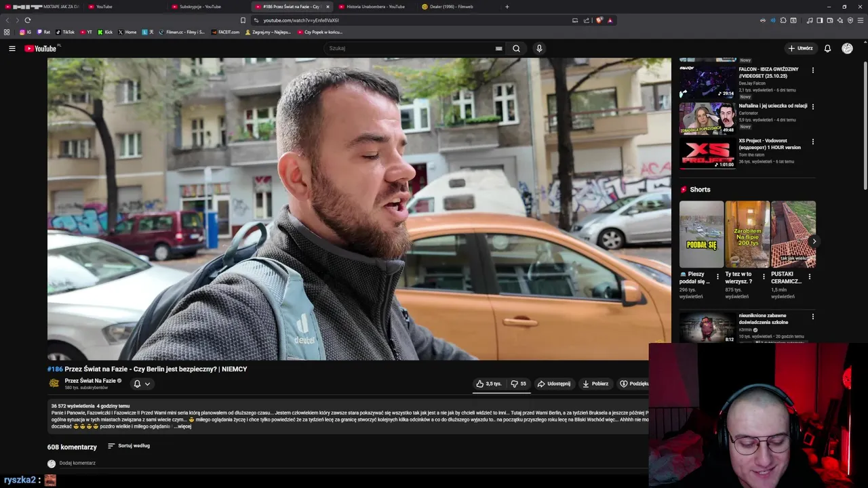Go to the YouTube home logo
868x488 pixels.
click(42, 48)
